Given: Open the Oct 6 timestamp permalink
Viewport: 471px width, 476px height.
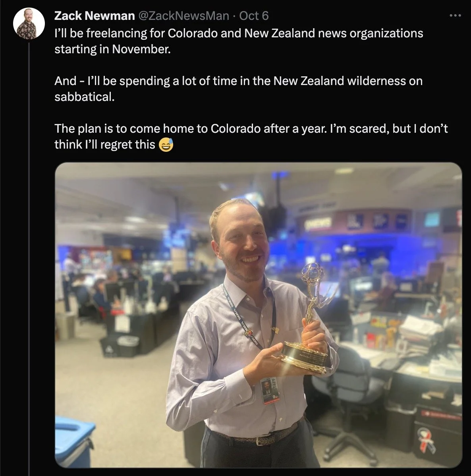Looking at the screenshot, I should (254, 16).
